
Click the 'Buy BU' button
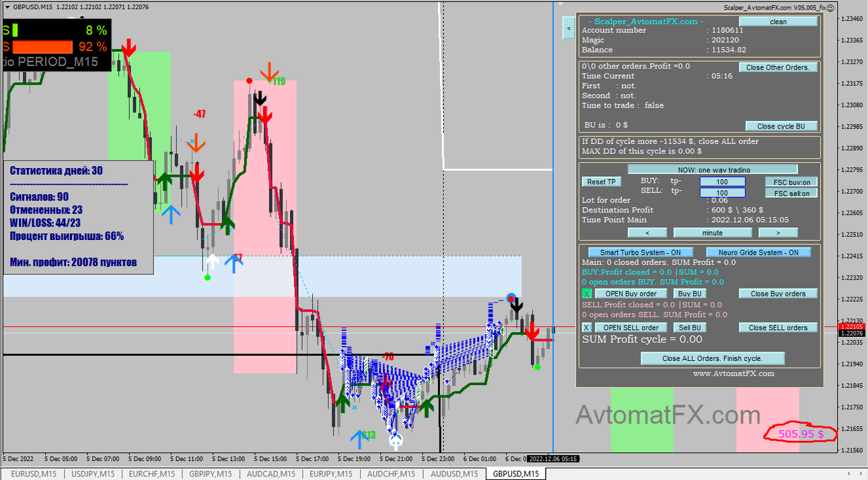tap(690, 293)
